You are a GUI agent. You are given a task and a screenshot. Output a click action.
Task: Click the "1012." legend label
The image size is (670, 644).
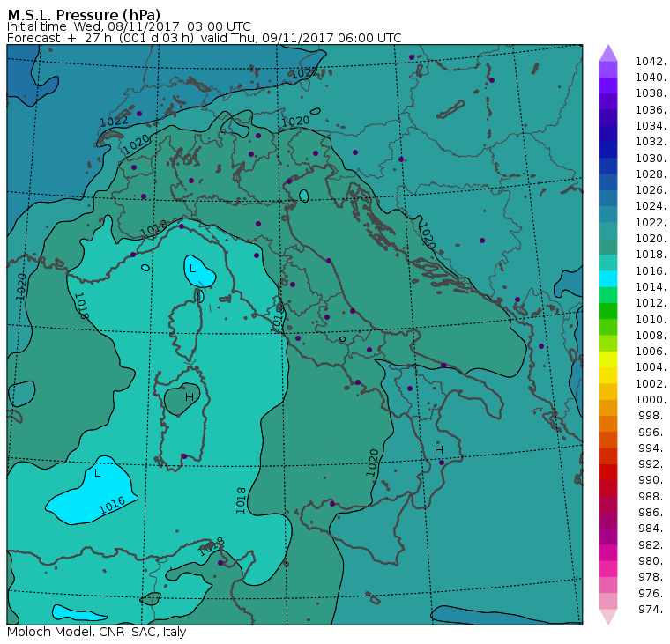[x=651, y=303]
